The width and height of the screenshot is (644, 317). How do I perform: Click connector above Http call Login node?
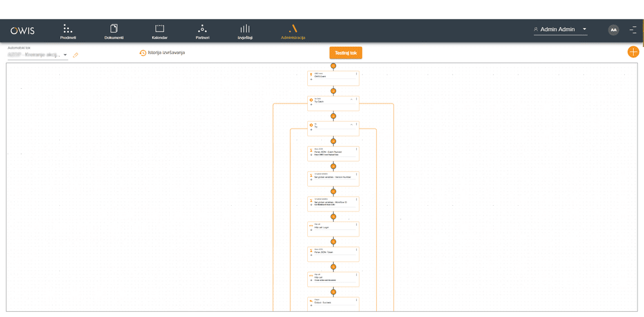tap(334, 216)
